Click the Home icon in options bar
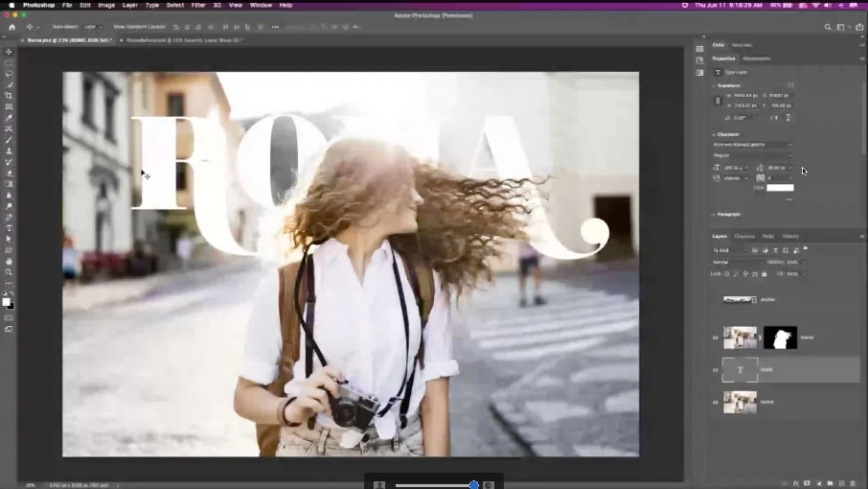The height and width of the screenshot is (489, 868). click(x=11, y=27)
